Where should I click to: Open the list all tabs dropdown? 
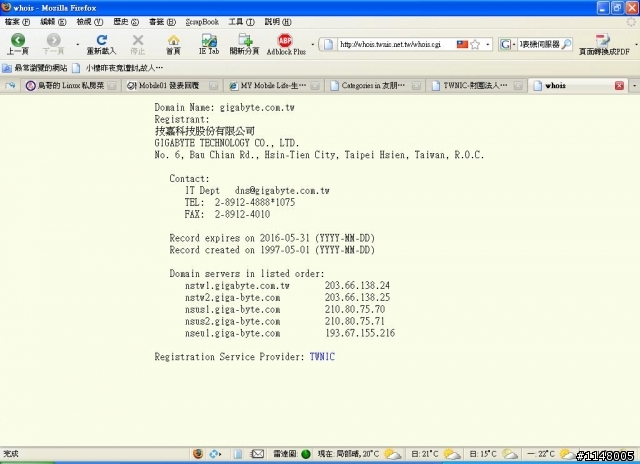(x=635, y=86)
